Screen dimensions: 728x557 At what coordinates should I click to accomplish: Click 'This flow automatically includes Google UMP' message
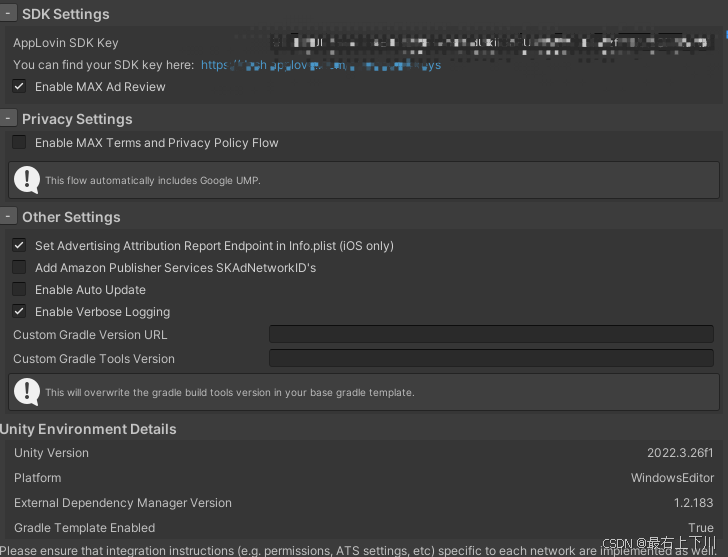click(x=153, y=181)
